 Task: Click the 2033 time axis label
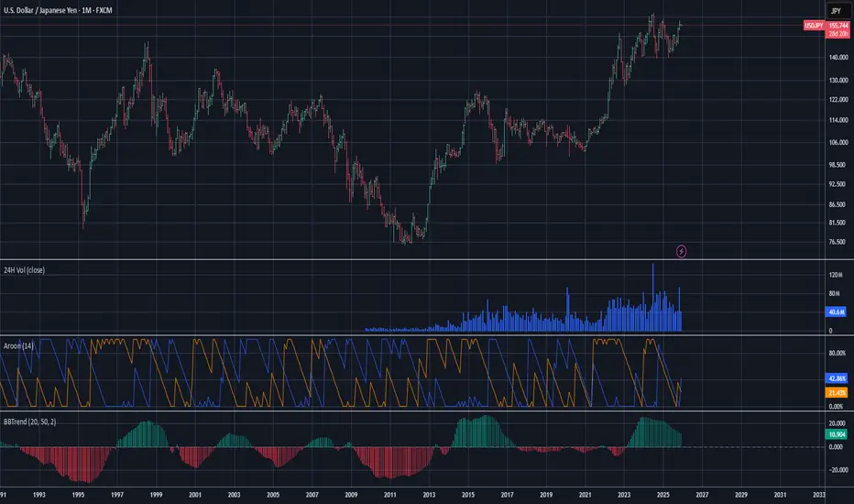[x=818, y=495]
